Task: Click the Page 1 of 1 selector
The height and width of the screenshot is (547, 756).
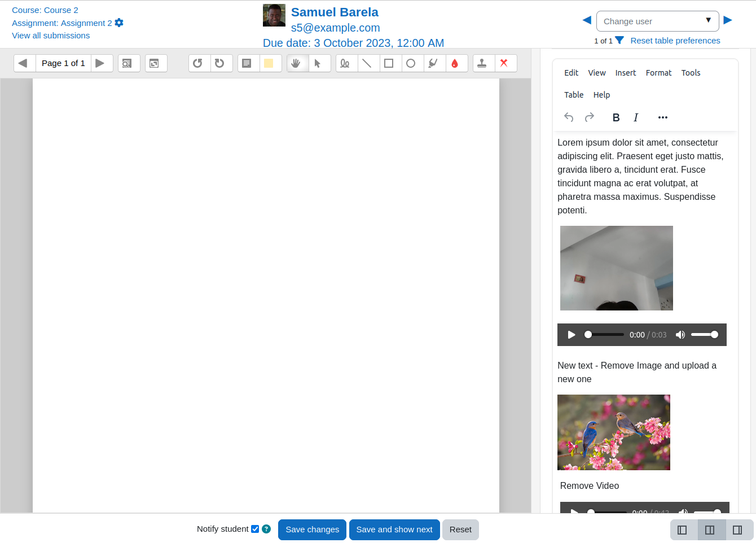Action: pyautogui.click(x=63, y=63)
